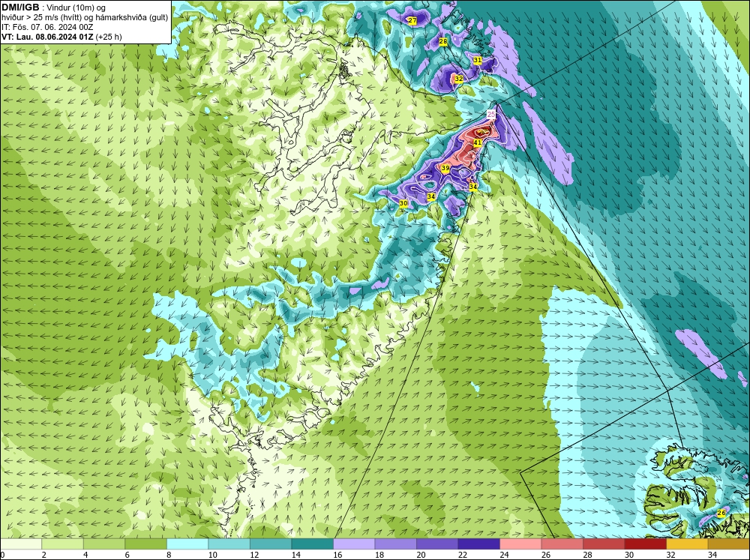Viewport: 750px width, 560px height.
Task: Pick the 16–18 m/s lavender legend swatch
Action: (x=353, y=544)
